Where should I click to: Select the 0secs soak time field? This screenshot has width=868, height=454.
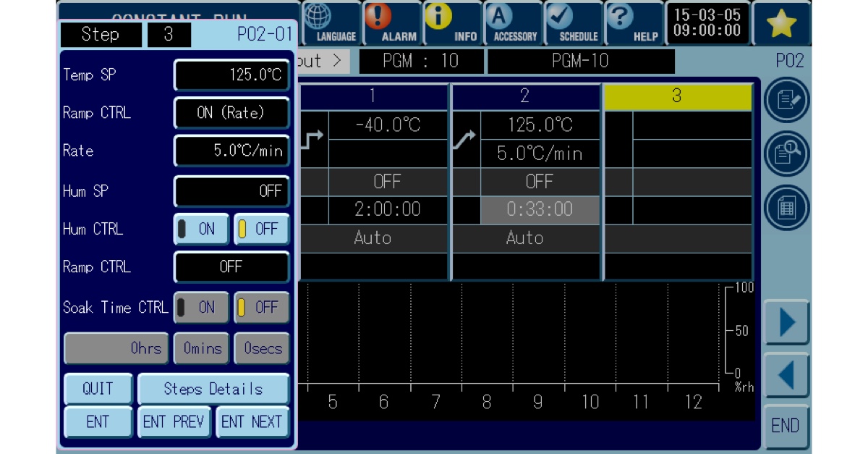pos(262,348)
